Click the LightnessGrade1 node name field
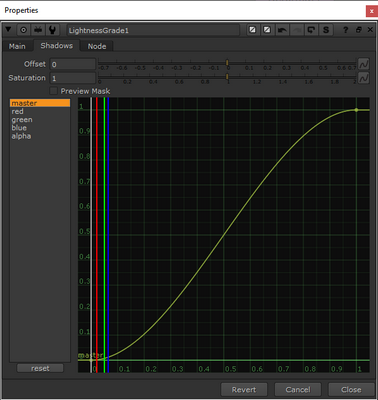The height and width of the screenshot is (400, 378). point(153,30)
